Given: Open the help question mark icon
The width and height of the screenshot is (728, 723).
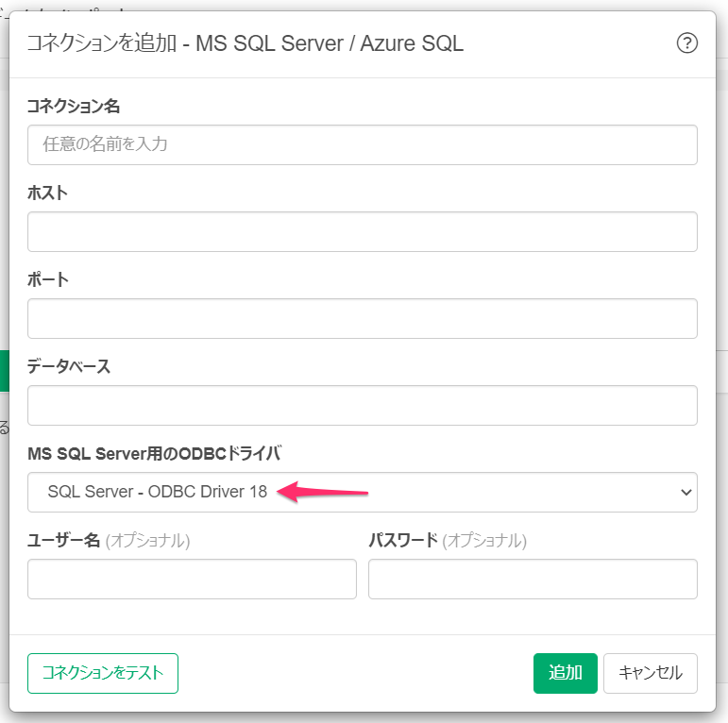Looking at the screenshot, I should coord(686,43).
